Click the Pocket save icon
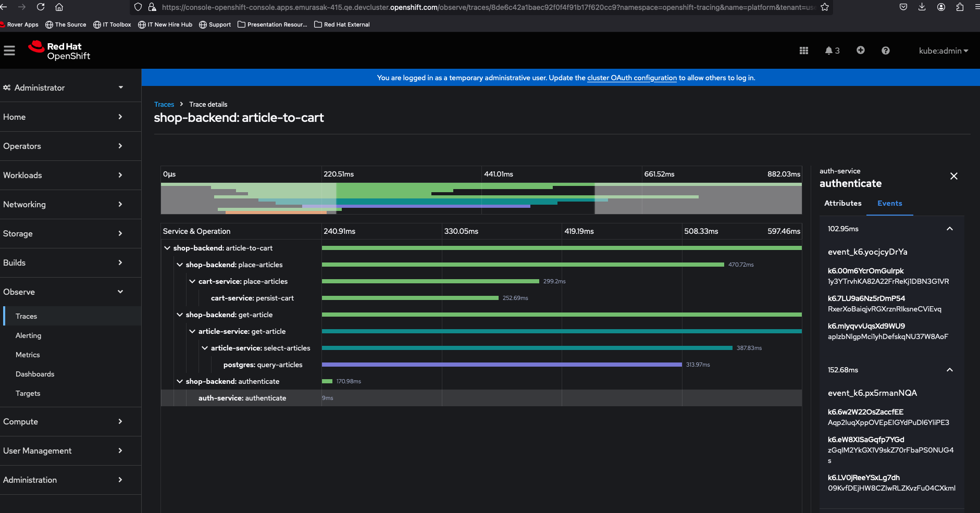The image size is (980, 513). coord(903,7)
